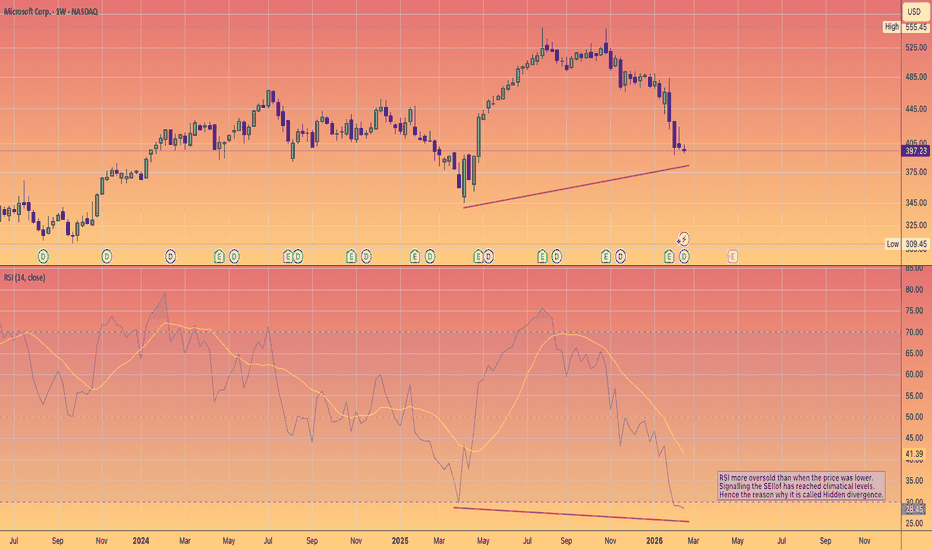The image size is (932, 550).
Task: Open the November 2025 dividend marker
Action: 620,256
